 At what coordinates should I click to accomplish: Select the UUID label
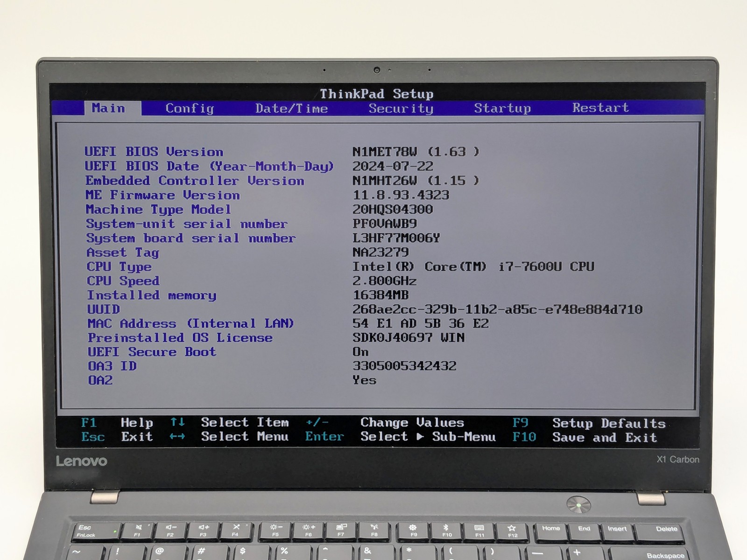click(104, 309)
